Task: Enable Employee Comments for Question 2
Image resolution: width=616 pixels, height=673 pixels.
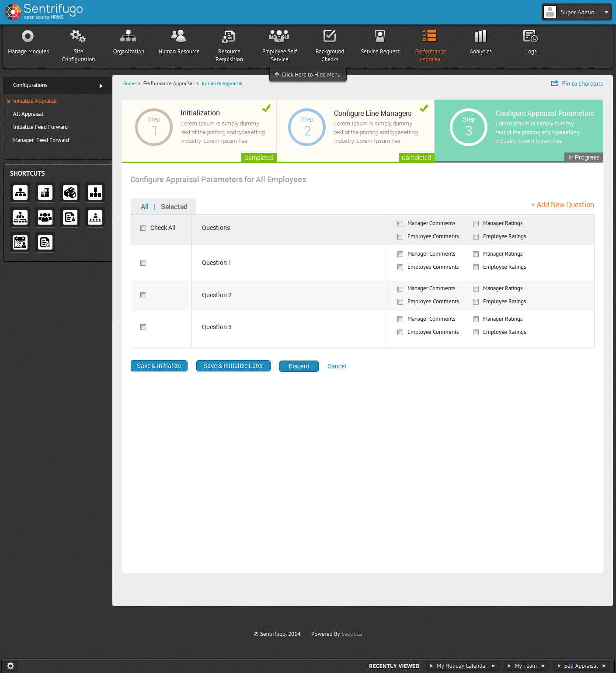Action: coord(400,302)
